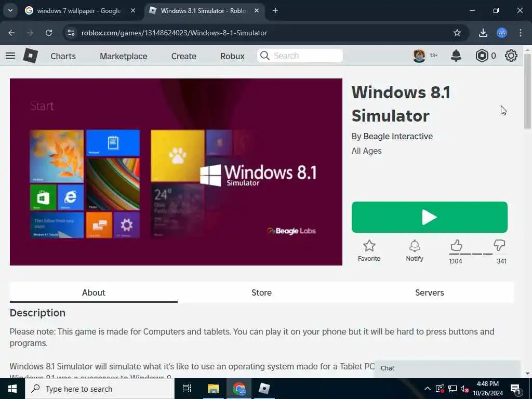Open the Robux balance icon
The image size is (532, 399).
pos(482,56)
